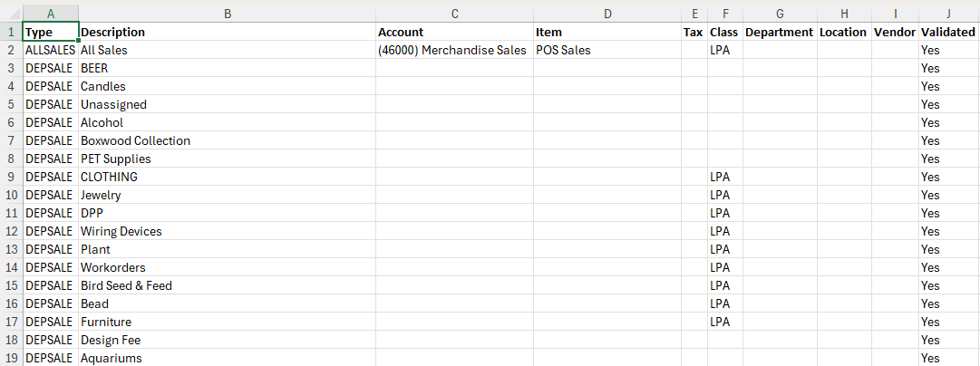Click the Validated header cell
This screenshot has height=366, width=980.
coord(949,32)
